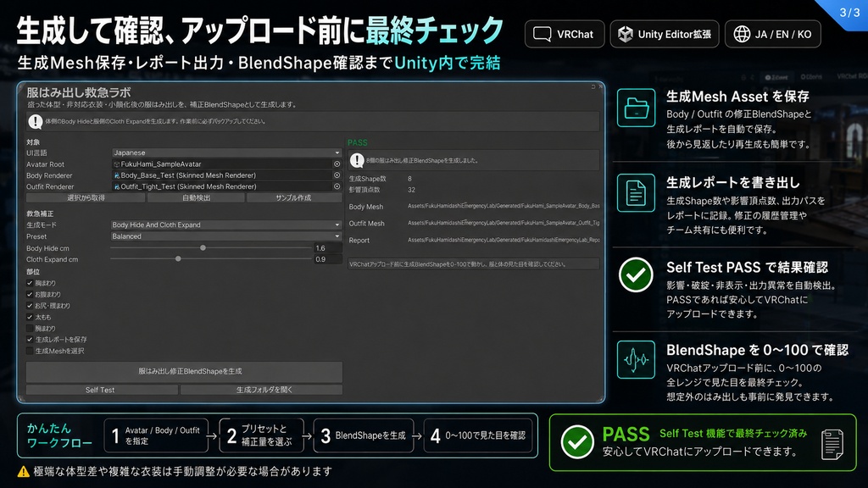Click the Body Hide cm slider handle

tap(203, 248)
